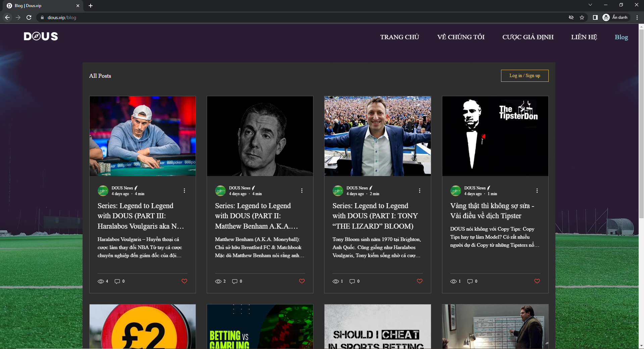The width and height of the screenshot is (644, 349).
Task: Open The TipsterDon image thumbnail
Action: (x=495, y=136)
